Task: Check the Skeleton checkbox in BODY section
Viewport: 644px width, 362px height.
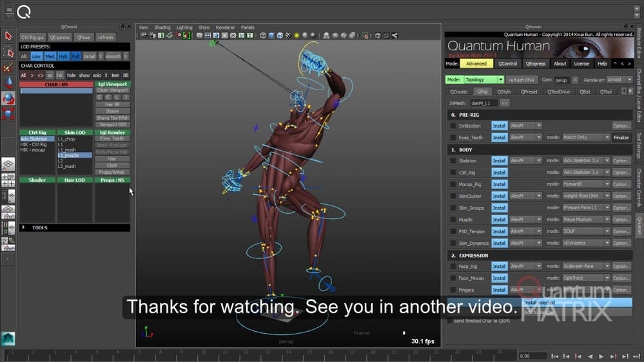Action: click(453, 161)
